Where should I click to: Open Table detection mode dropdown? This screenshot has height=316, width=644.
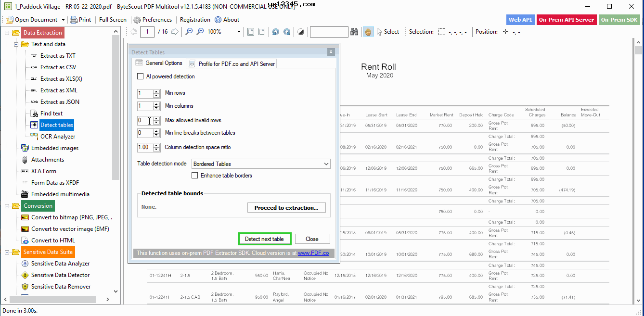(x=326, y=164)
